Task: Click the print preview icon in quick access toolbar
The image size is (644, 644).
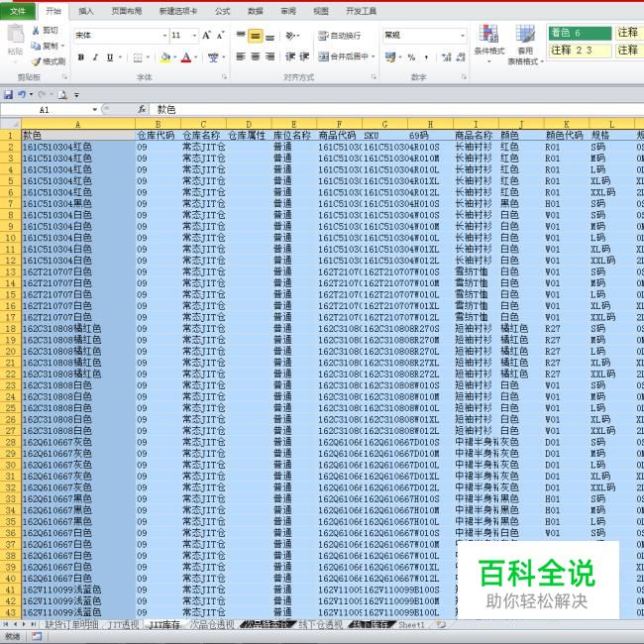Action: (x=62, y=95)
